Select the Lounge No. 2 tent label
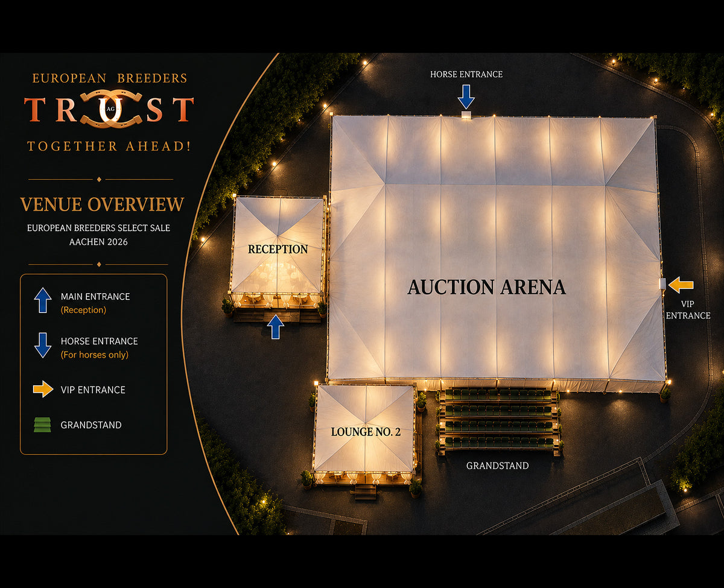This screenshot has height=588, width=724. click(366, 432)
